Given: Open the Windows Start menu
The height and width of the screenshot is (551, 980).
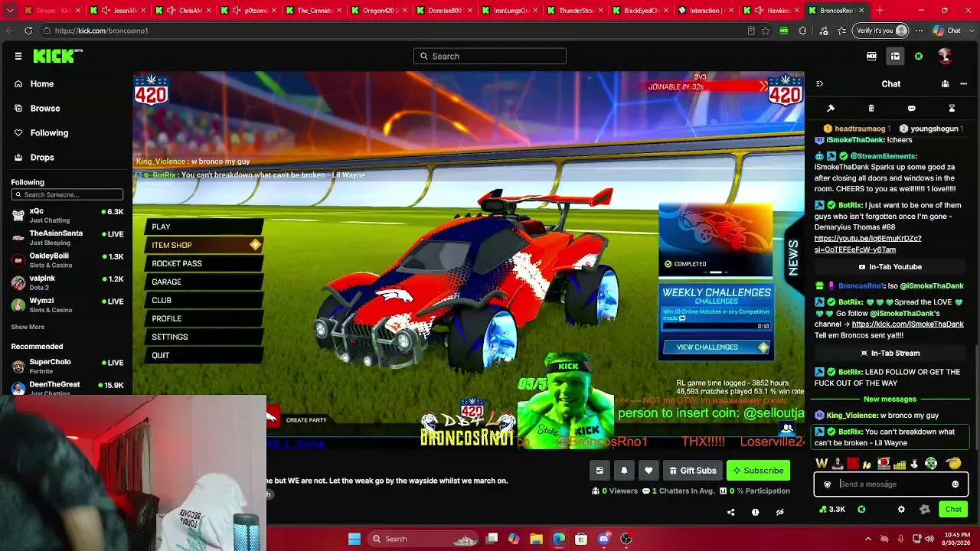Looking at the screenshot, I should (354, 539).
